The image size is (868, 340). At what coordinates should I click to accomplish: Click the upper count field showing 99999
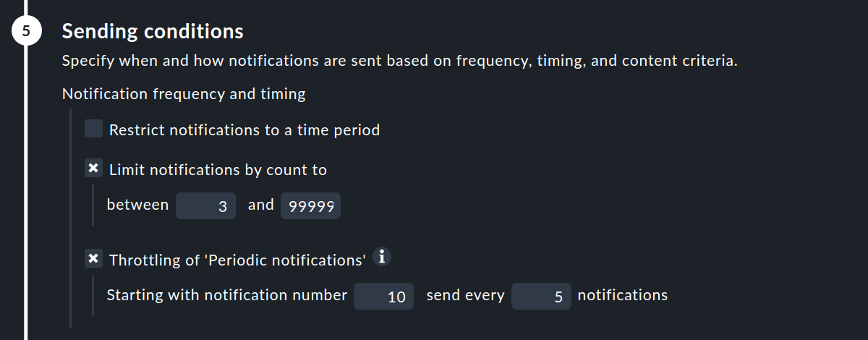click(310, 206)
